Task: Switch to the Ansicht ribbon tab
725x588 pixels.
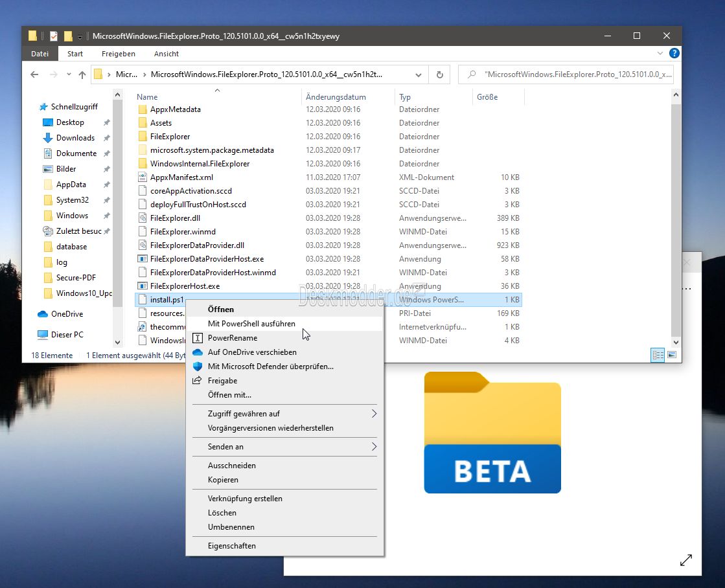Action: 167,54
